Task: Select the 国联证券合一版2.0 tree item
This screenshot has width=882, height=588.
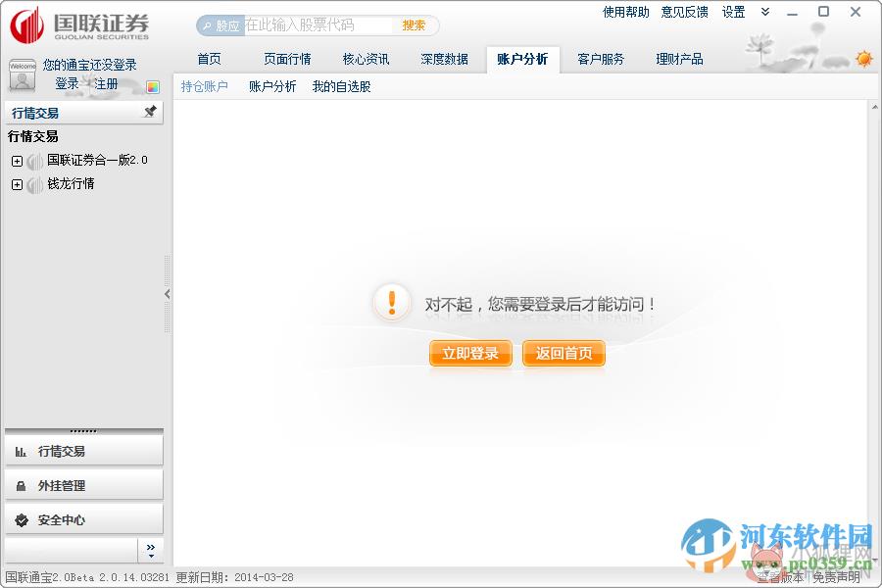Action: click(97, 161)
